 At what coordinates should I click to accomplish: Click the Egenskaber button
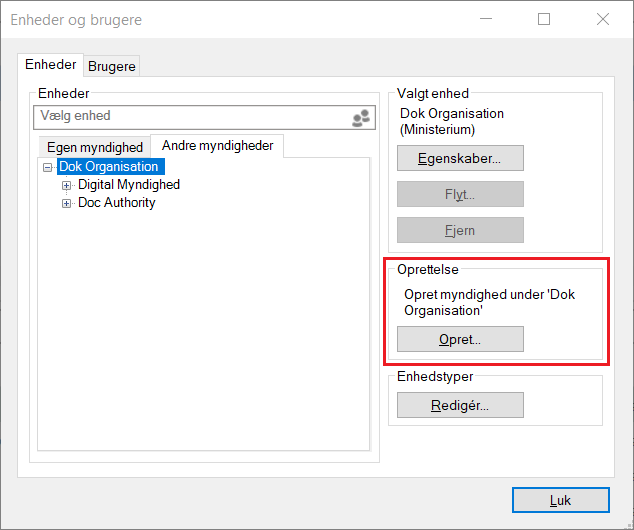pos(460,158)
